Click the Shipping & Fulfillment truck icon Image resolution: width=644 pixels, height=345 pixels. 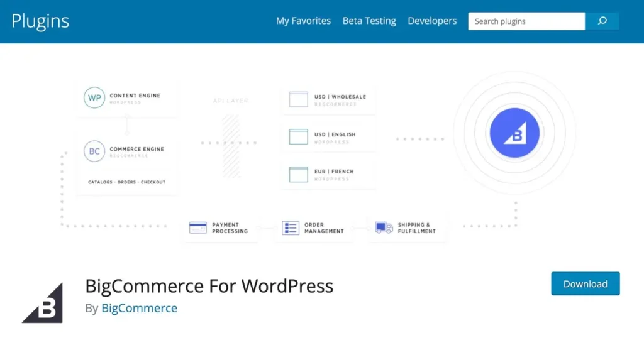(x=384, y=227)
